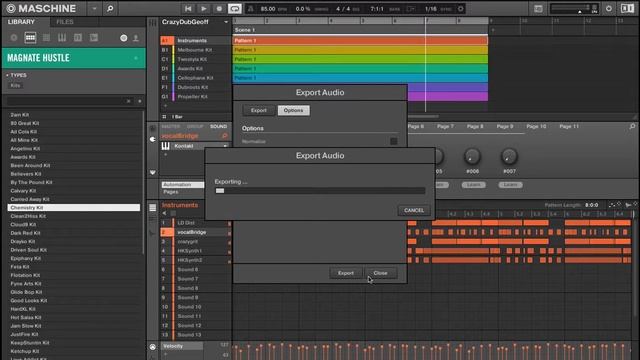Select sound slot 2 vocalBridge
Viewport: 640px width, 360px height.
196,232
